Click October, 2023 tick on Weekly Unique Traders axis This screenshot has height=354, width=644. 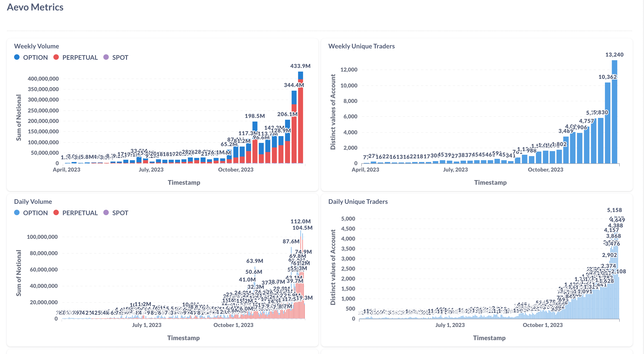click(545, 170)
